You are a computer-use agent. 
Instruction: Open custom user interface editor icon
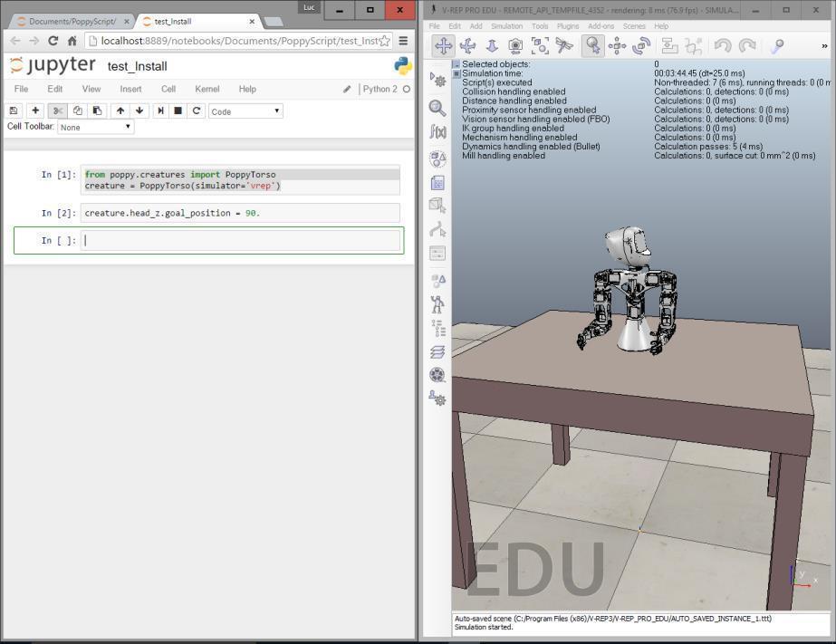[x=437, y=254]
